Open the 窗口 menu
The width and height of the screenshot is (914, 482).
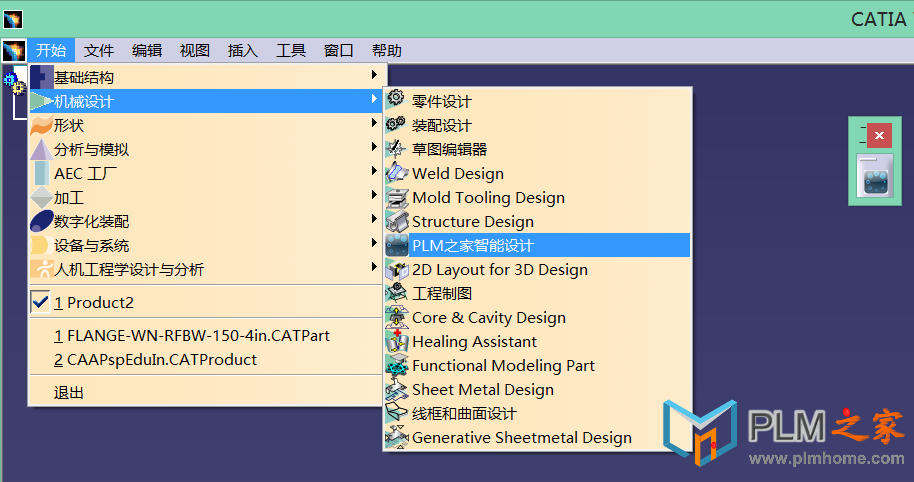pos(338,51)
